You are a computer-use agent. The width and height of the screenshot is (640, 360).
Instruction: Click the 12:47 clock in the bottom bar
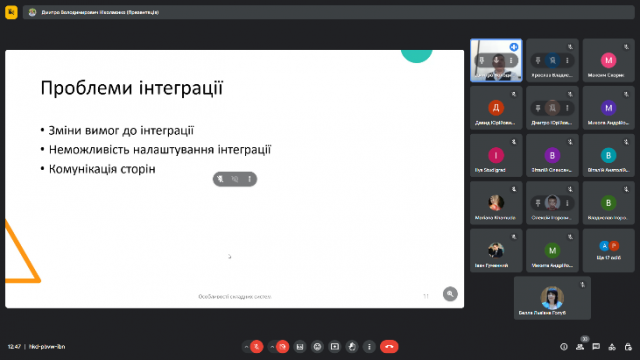point(14,347)
